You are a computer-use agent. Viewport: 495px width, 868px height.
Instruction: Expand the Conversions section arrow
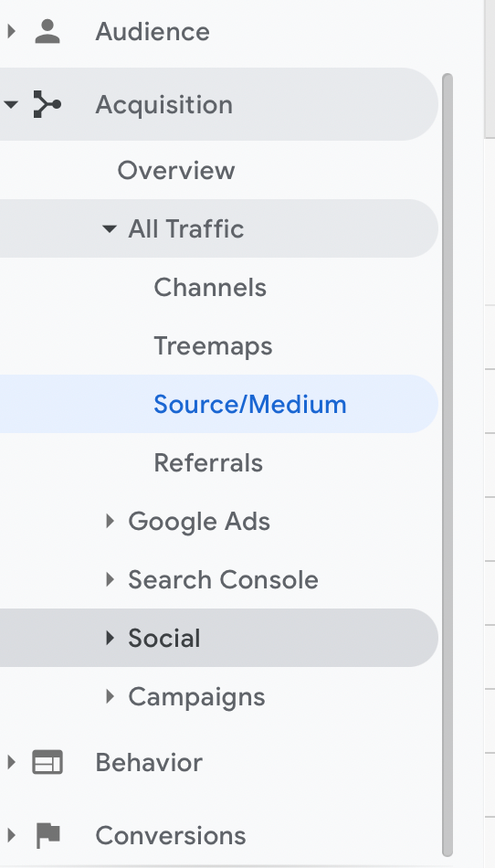11,835
